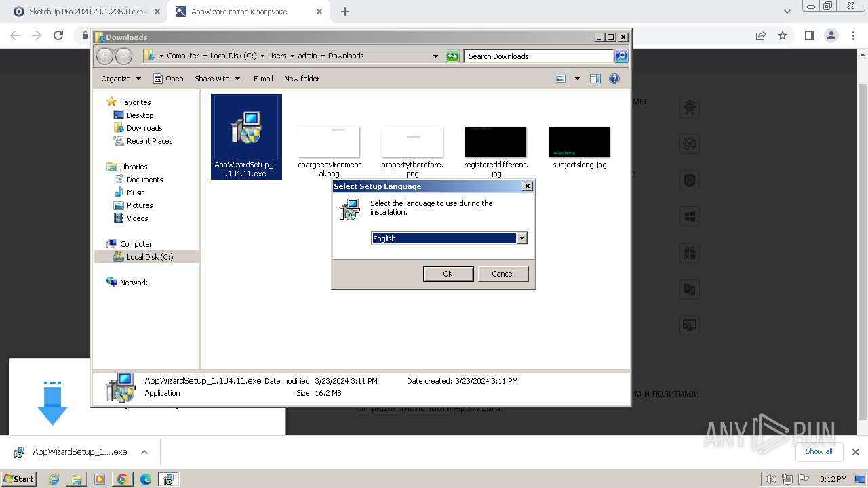868x488 pixels.
Task: Bookmark this page star icon
Action: tap(783, 35)
